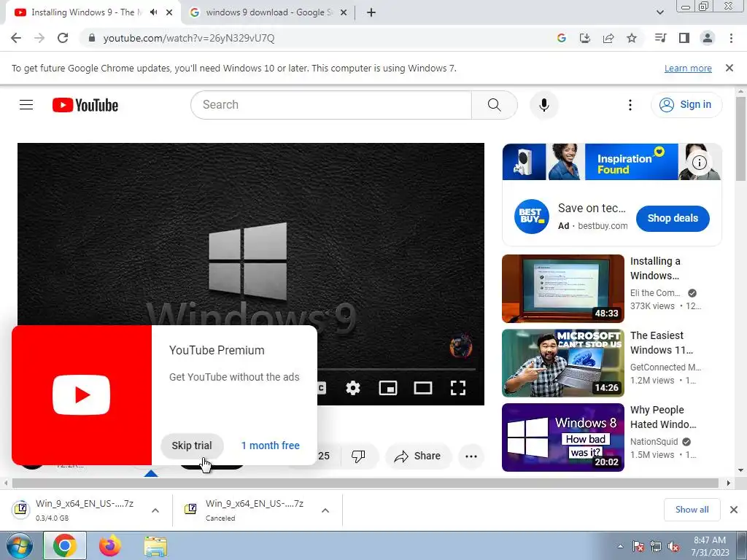Viewport: 747px width, 560px height.
Task: Open Why People Hated Windows 8 thumbnail
Action: pos(563,437)
